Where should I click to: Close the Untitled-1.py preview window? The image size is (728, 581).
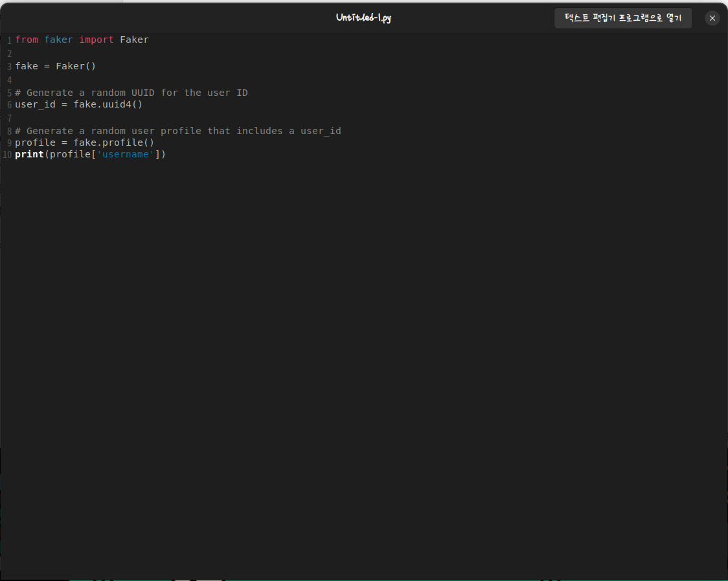pyautogui.click(x=712, y=18)
